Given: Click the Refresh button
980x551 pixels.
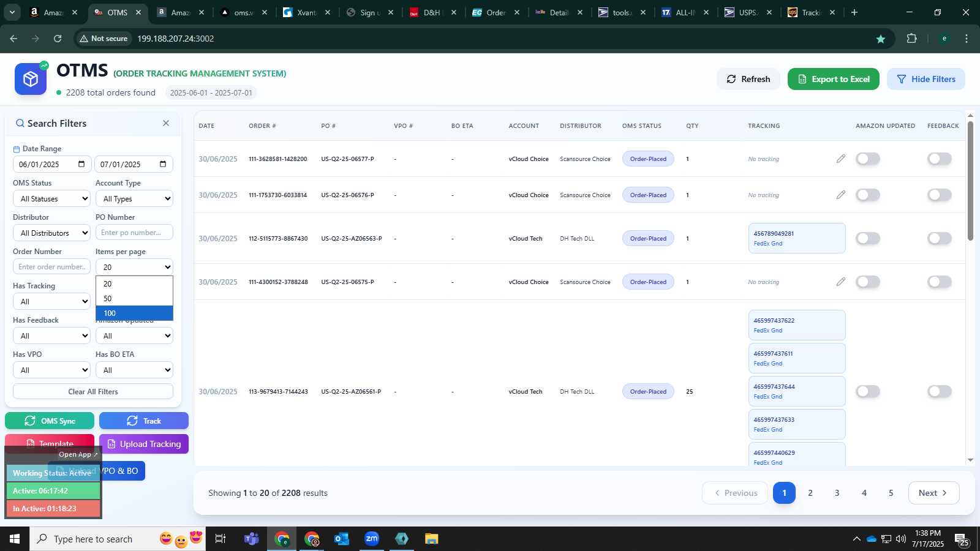Looking at the screenshot, I should tap(748, 79).
